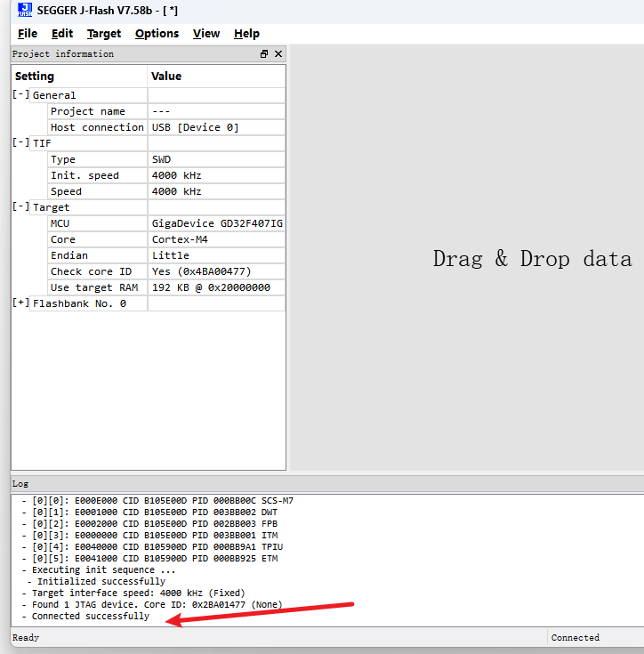Image resolution: width=644 pixels, height=654 pixels.
Task: Click the 'Yes (0x4BA00477)' value
Action: pos(216,271)
